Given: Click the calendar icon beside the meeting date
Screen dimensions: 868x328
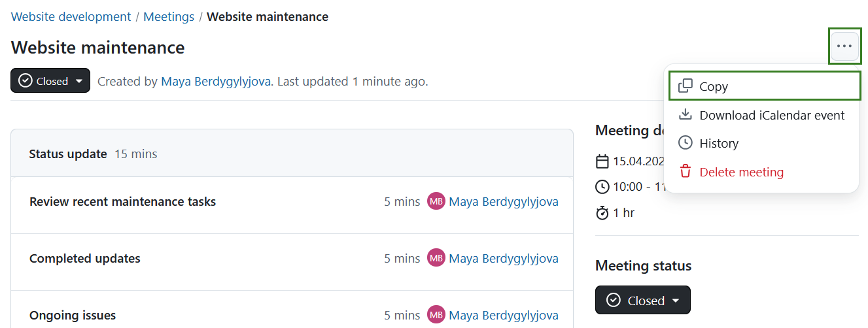Looking at the screenshot, I should (x=602, y=161).
